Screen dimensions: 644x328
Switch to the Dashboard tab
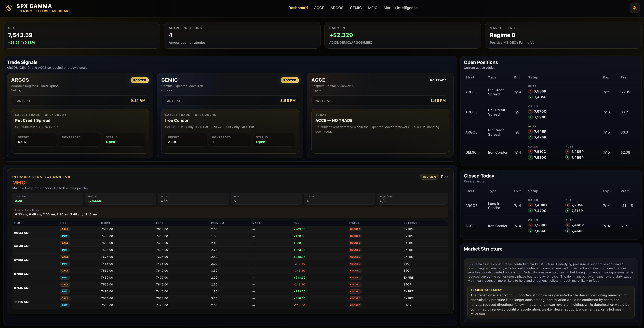tap(298, 8)
